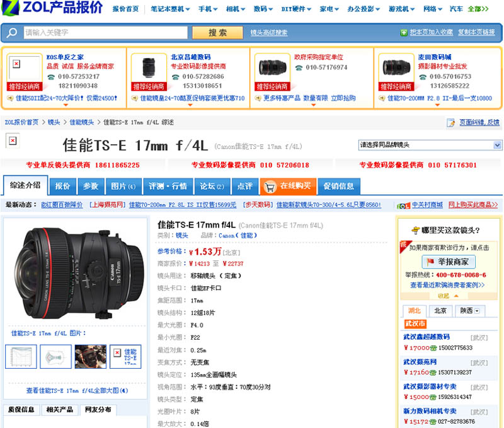Image resolution: width=504 pixels, height=428 pixels.
Task: Click the ZOL logo icon
Action: coord(11,8)
